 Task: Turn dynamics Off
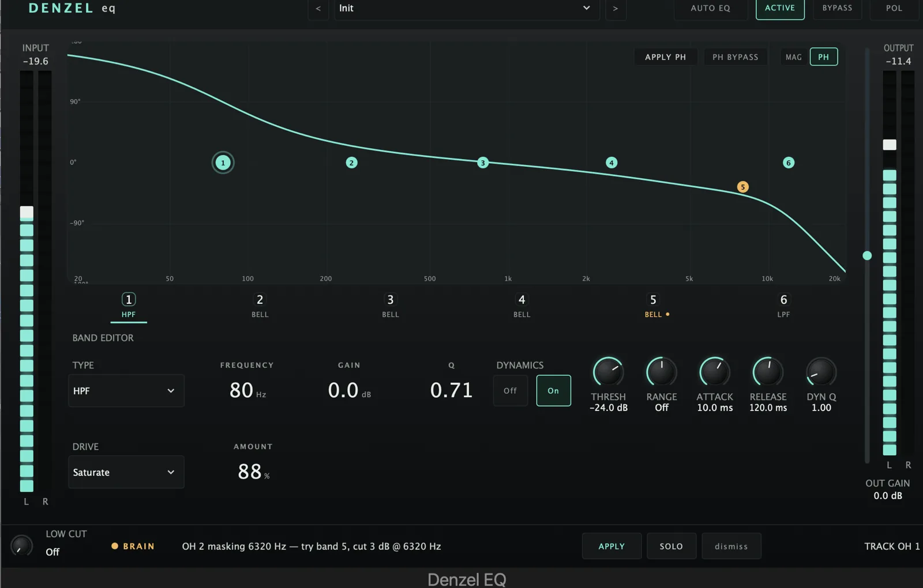click(x=510, y=390)
